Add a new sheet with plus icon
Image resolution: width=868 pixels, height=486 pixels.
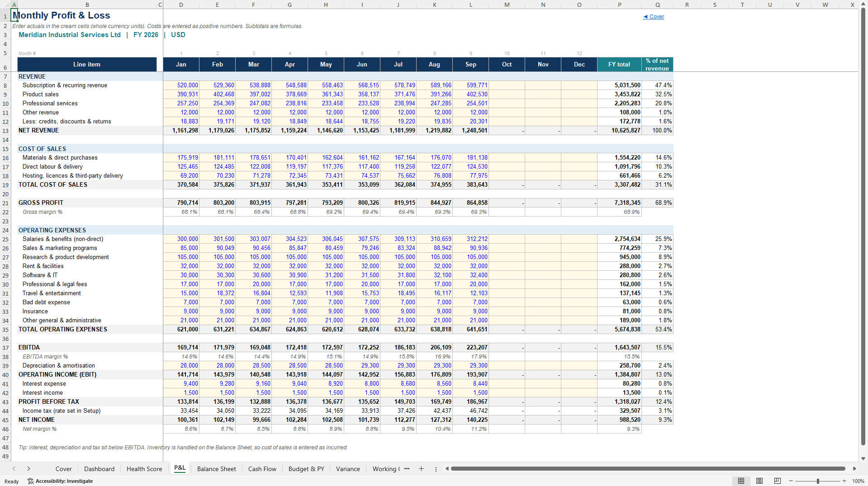[x=421, y=469]
